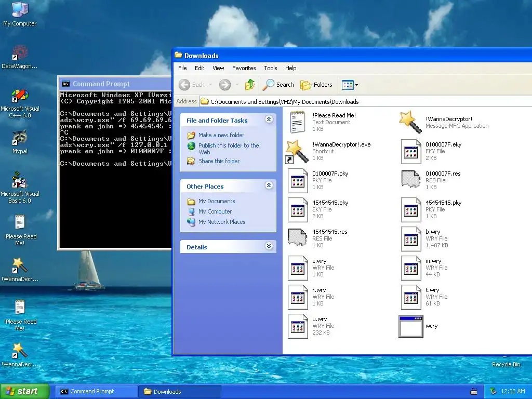The height and width of the screenshot is (399, 532).
Task: Click the Start button
Action: click(24, 391)
